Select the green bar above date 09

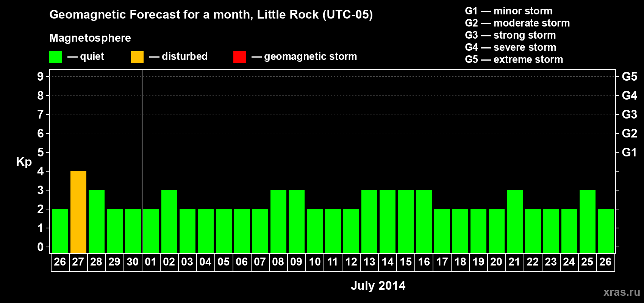[x=297, y=221]
